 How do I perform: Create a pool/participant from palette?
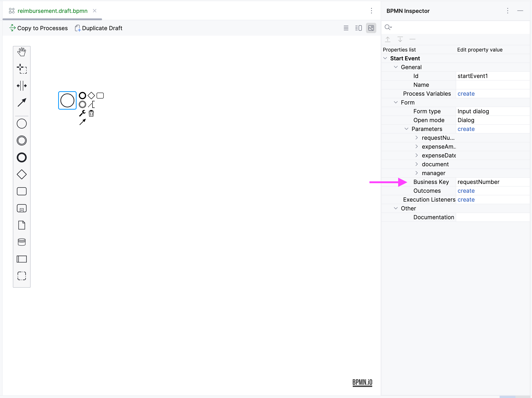click(22, 259)
